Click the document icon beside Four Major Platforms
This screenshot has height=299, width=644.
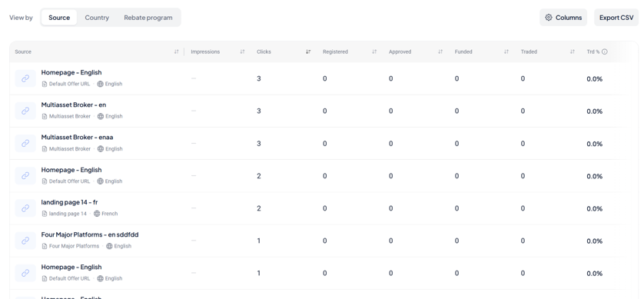click(x=45, y=246)
